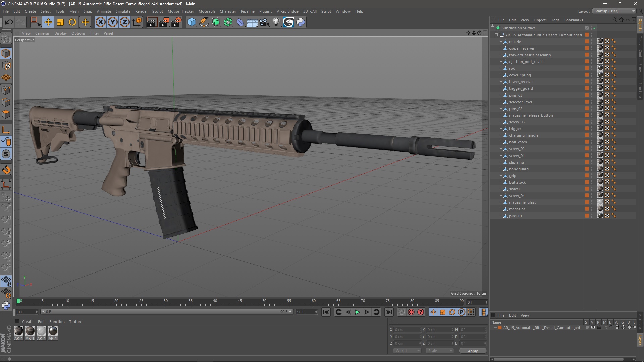Toggle X-axis lock button

100,22
